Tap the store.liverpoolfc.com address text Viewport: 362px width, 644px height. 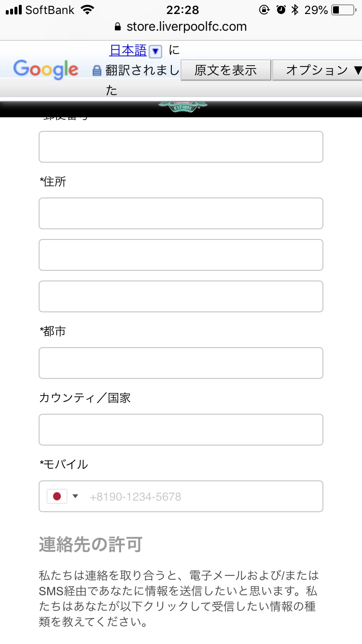186,26
